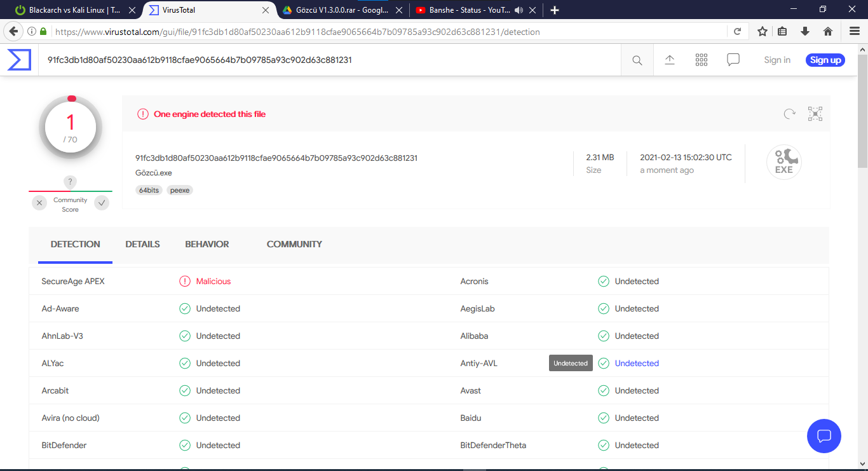The image size is (868, 471).
Task: Open the browser downloads arrow
Action: click(x=805, y=31)
